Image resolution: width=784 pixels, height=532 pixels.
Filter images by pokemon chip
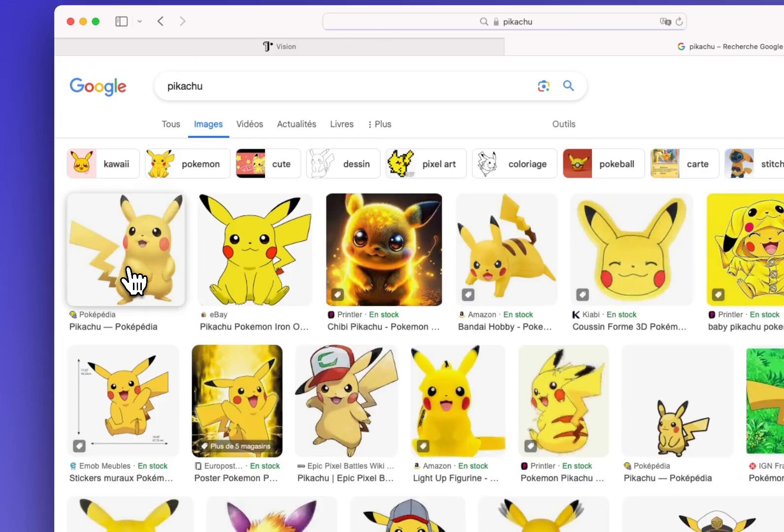click(x=188, y=164)
